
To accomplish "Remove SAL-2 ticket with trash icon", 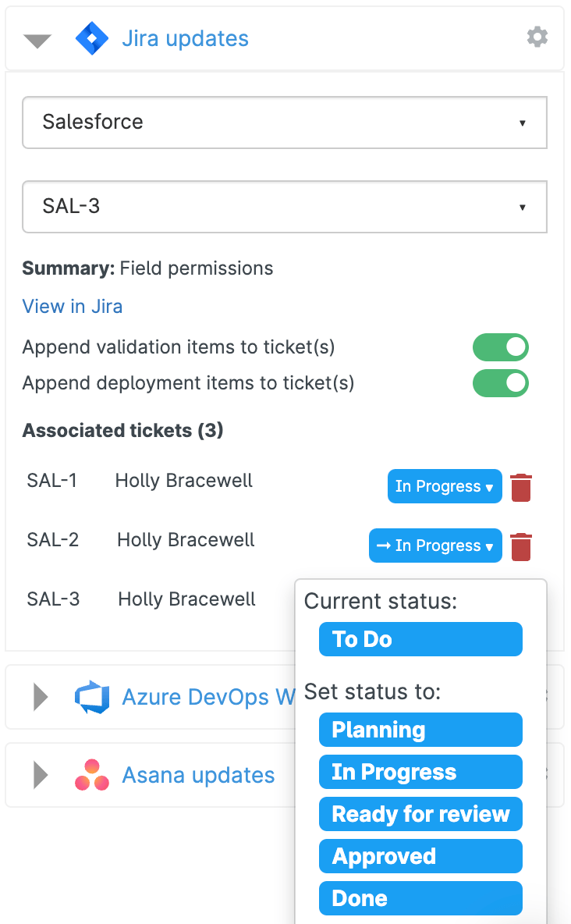I will [521, 546].
